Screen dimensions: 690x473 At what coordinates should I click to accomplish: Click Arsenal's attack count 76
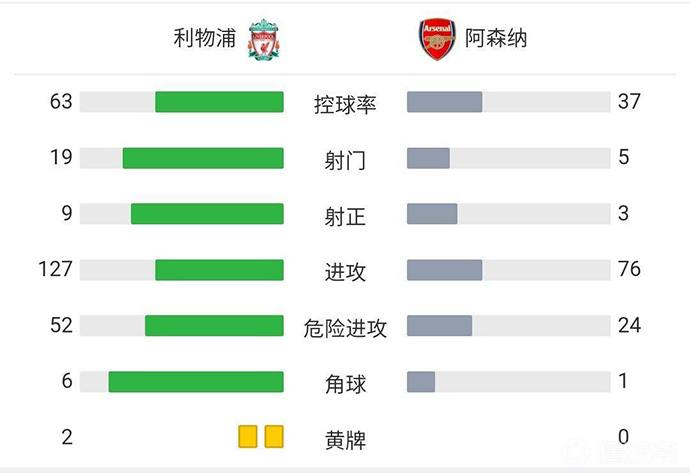point(629,270)
